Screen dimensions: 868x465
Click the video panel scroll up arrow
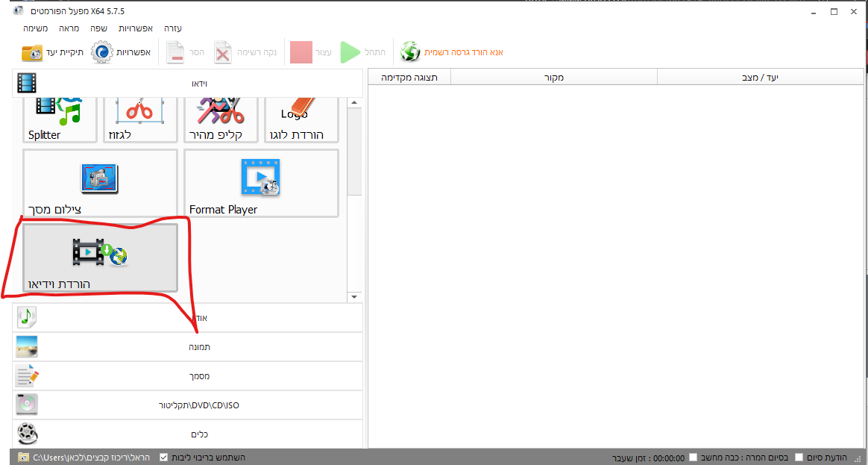(354, 103)
